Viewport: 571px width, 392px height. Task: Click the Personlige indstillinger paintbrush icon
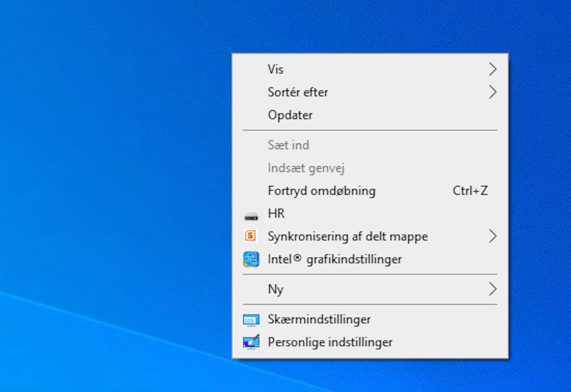[250, 342]
